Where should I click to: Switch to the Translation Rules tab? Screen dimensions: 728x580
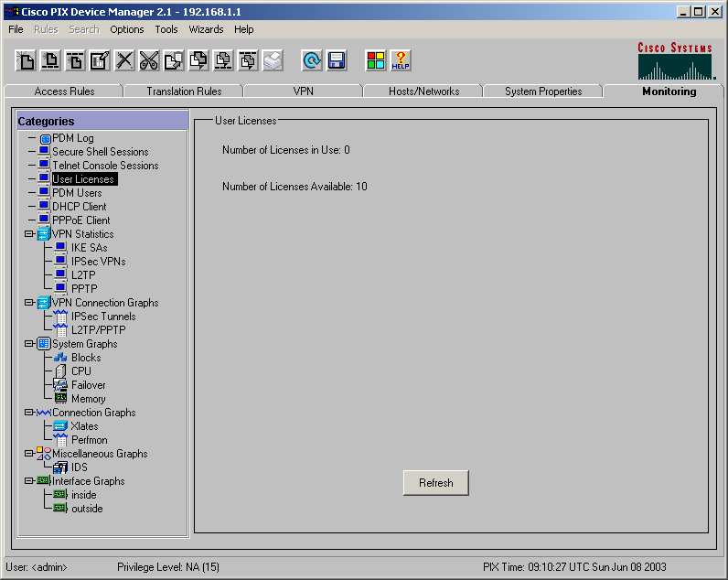184,91
